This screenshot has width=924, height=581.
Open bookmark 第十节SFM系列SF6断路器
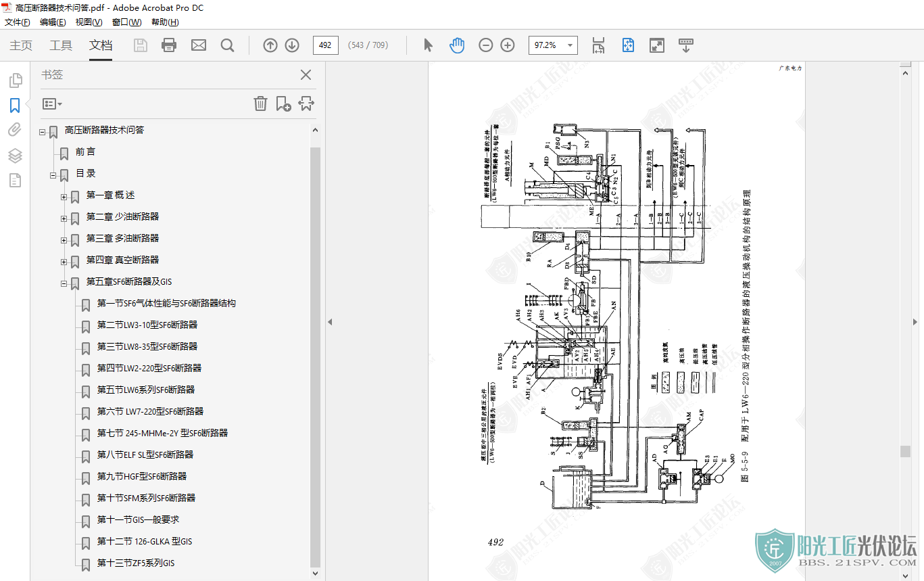pyautogui.click(x=146, y=498)
